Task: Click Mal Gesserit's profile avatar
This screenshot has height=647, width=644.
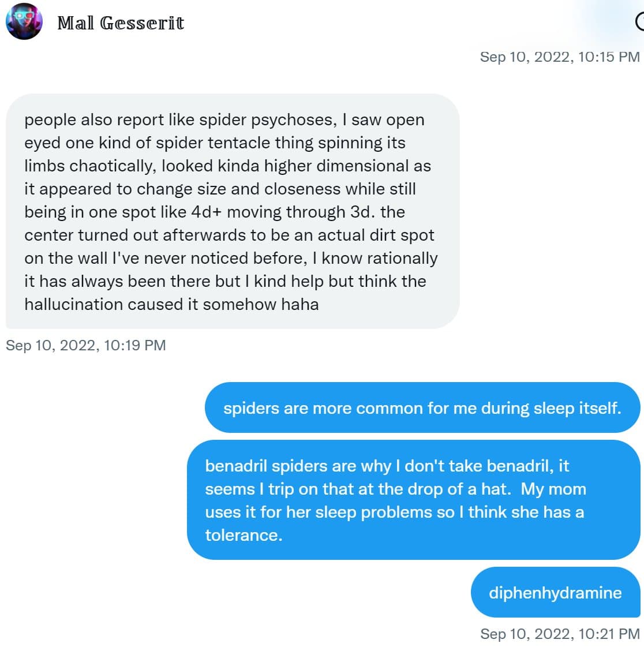Action: pos(24,22)
